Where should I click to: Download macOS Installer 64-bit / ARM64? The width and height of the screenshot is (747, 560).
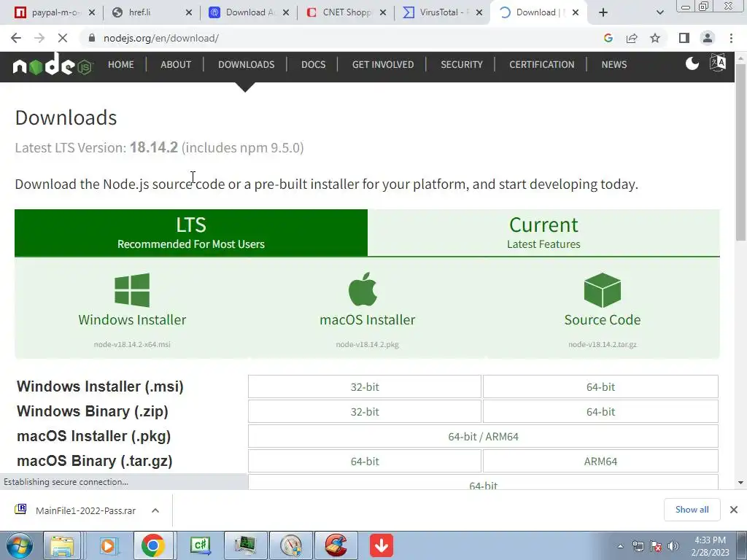(x=483, y=436)
